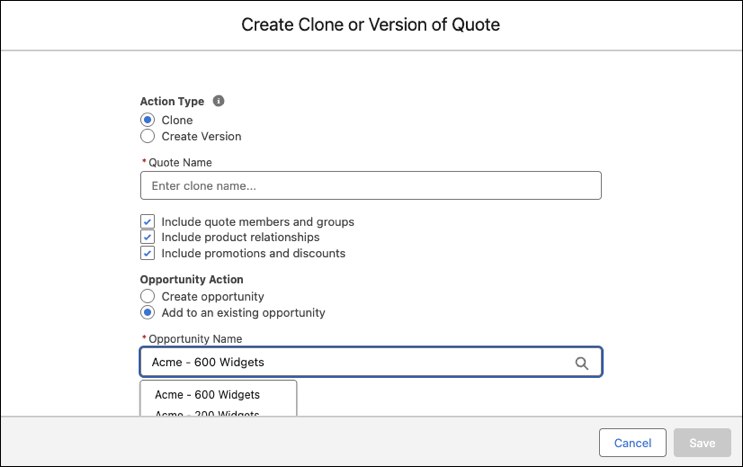The height and width of the screenshot is (467, 743).
Task: Pick Acme - 600 Widgets from suggestions
Action: (208, 395)
